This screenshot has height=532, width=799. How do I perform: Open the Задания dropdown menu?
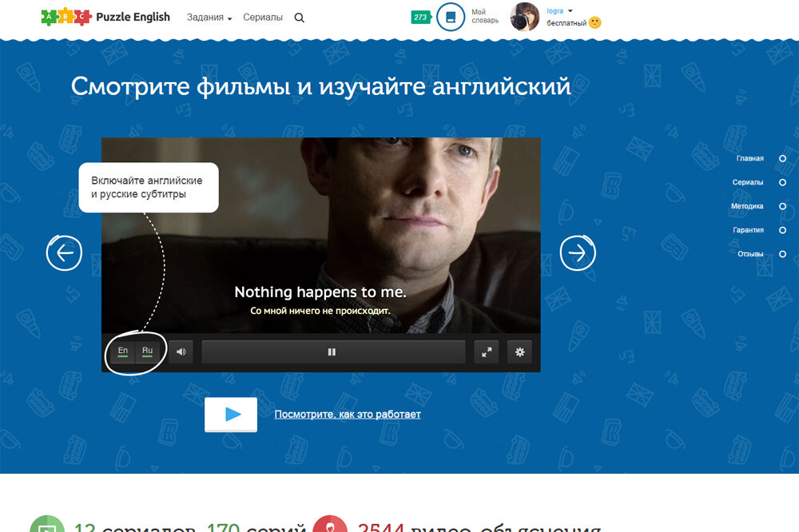coord(209,18)
